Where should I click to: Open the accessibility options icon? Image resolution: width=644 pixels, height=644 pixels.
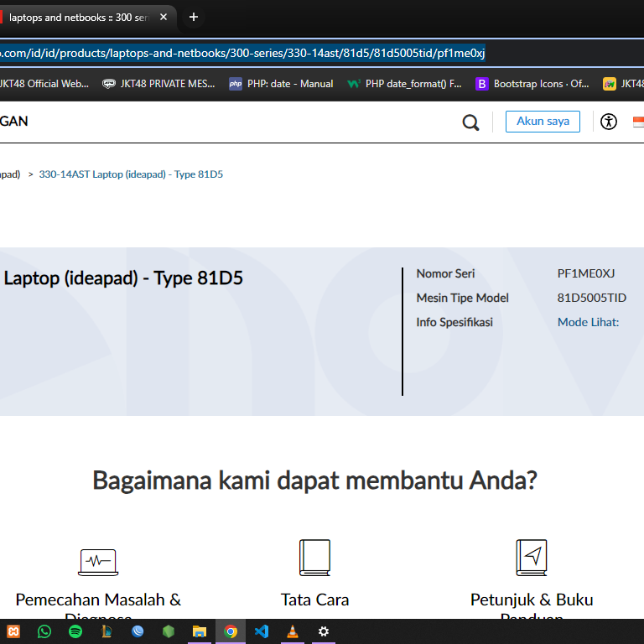pos(609,122)
